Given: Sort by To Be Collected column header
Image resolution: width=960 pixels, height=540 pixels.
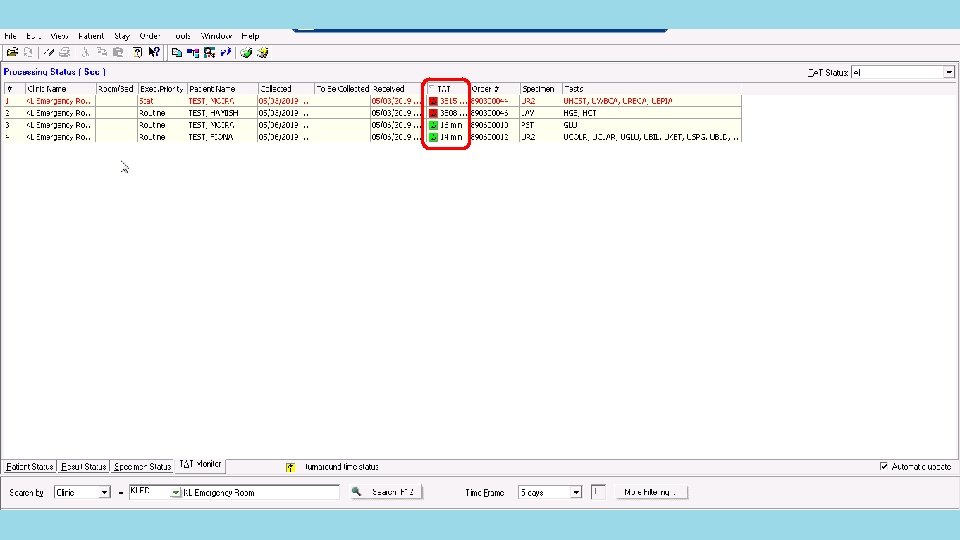Looking at the screenshot, I should pyautogui.click(x=343, y=89).
